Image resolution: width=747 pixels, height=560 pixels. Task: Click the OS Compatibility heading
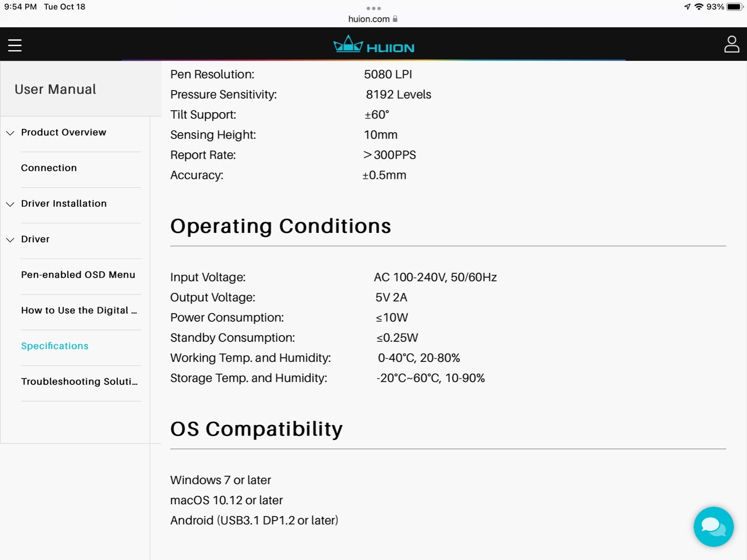pyautogui.click(x=256, y=429)
